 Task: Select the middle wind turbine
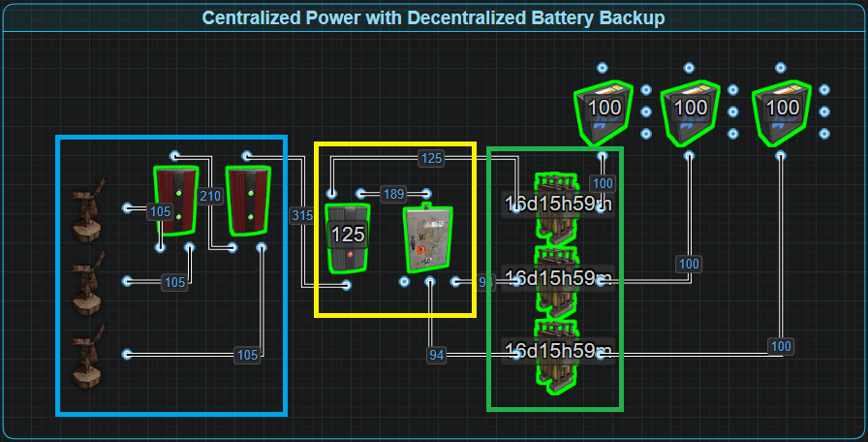coord(88,282)
